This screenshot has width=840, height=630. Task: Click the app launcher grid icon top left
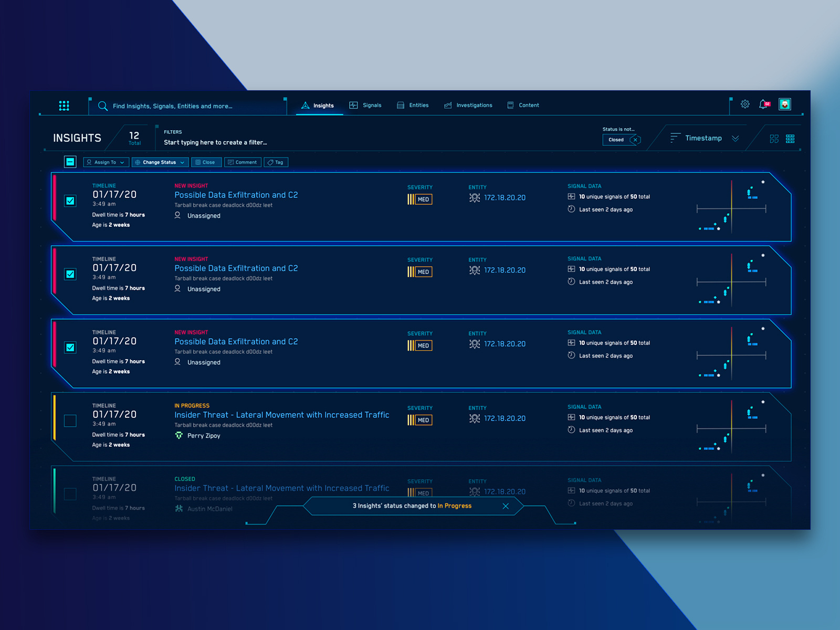pyautogui.click(x=64, y=106)
